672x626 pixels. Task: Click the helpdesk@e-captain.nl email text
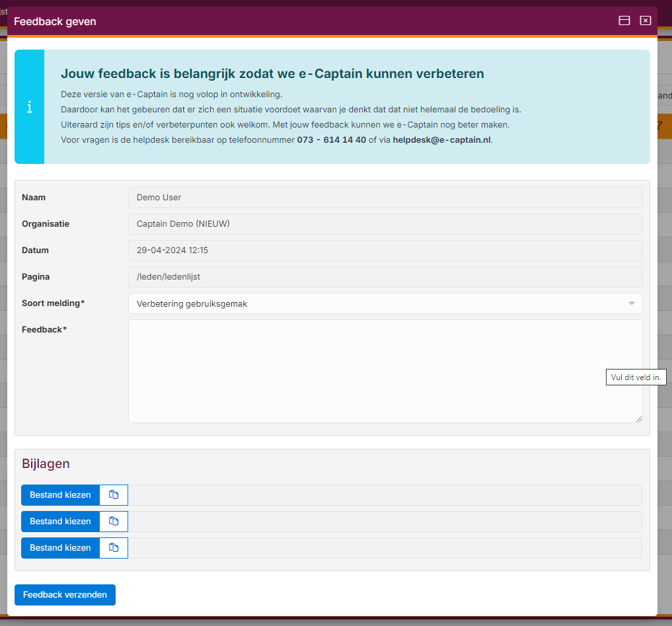441,139
